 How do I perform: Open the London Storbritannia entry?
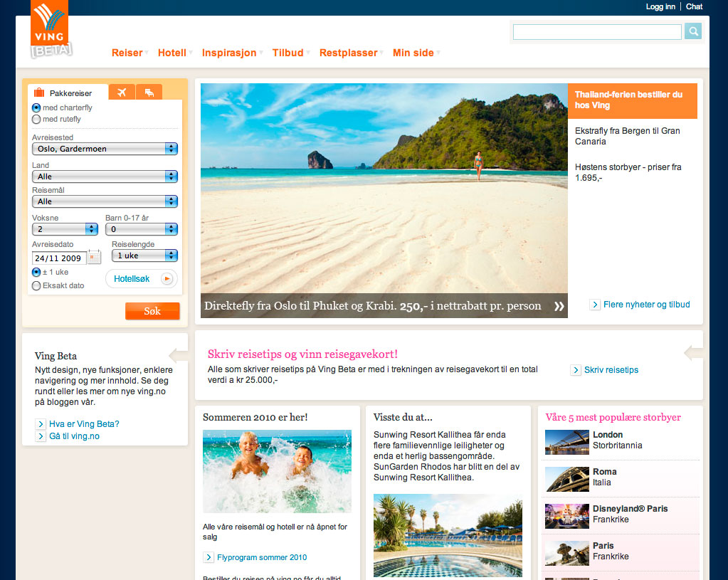coord(617,441)
